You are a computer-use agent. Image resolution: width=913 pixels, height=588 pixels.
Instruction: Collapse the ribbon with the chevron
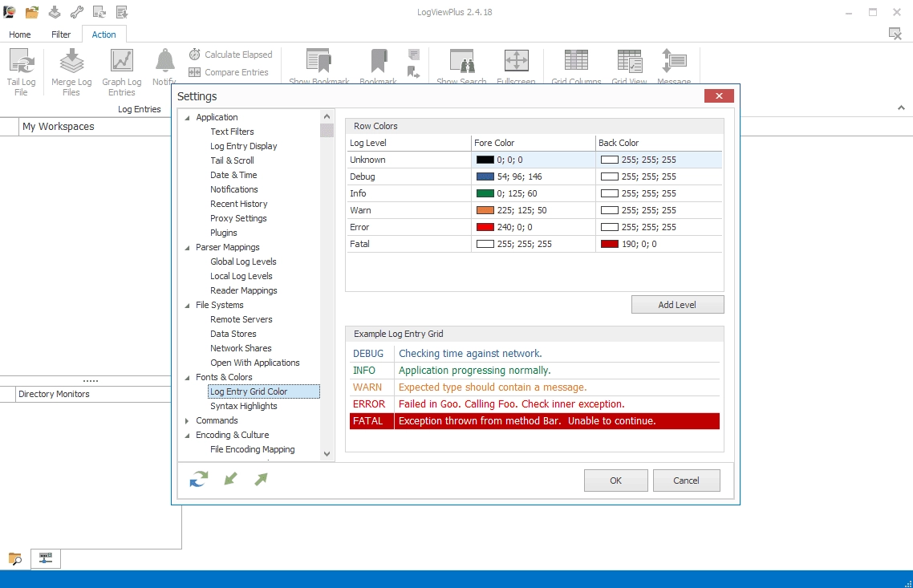[901, 107]
